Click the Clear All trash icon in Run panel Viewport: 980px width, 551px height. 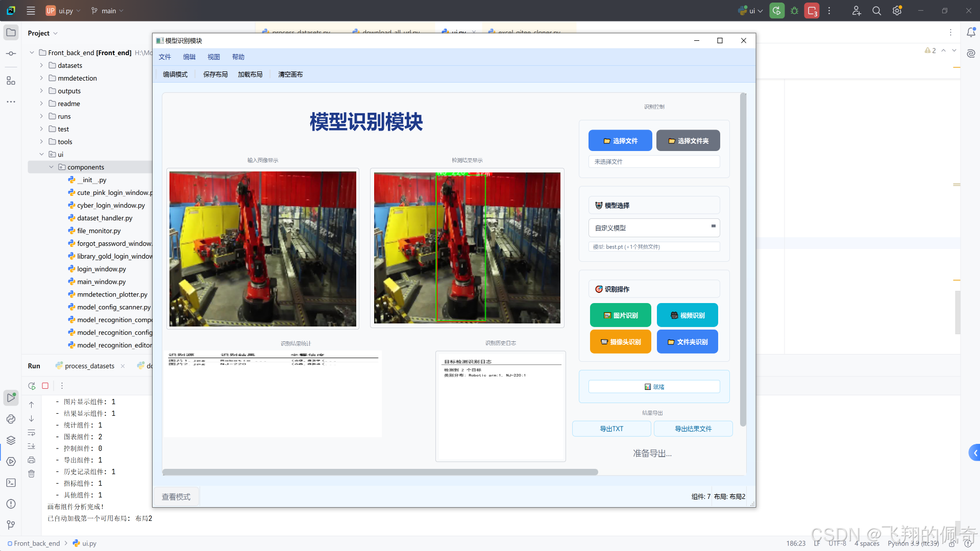[x=31, y=473]
